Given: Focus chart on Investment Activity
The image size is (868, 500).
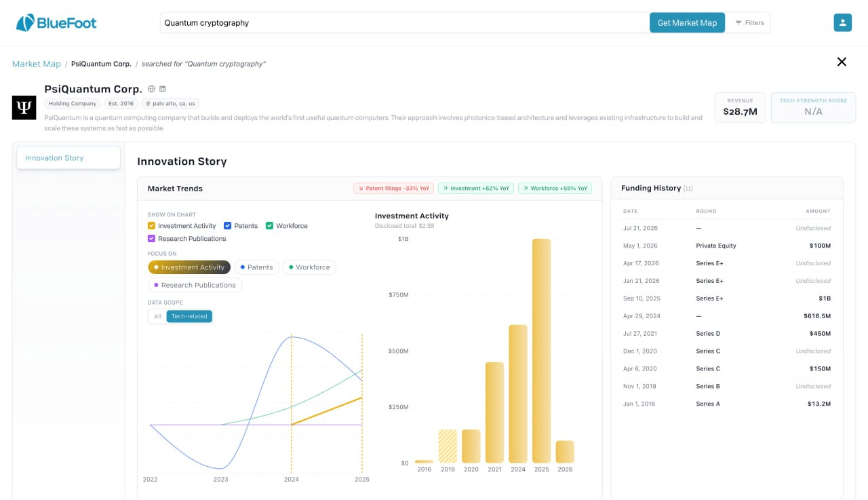Looking at the screenshot, I should pos(189,267).
